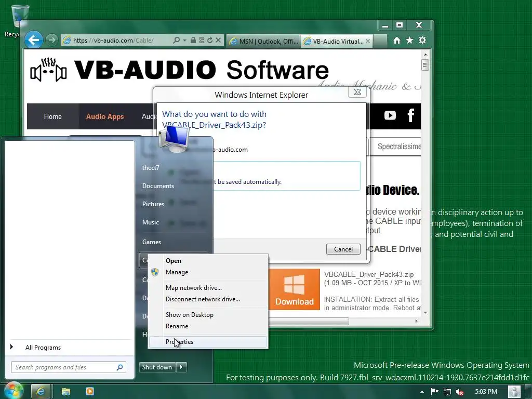532x399 pixels.
Task: Click IE horizontal scrollbar right arrow
Action: (416, 321)
